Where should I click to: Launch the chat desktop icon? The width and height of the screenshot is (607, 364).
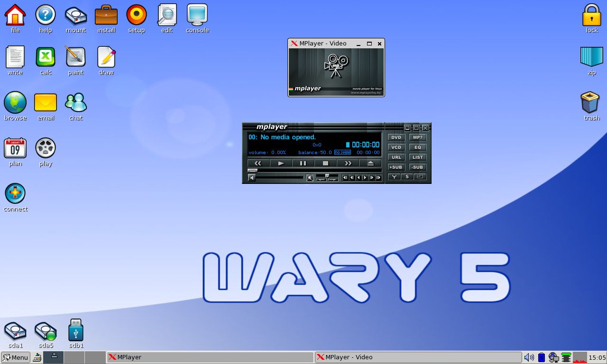click(76, 106)
